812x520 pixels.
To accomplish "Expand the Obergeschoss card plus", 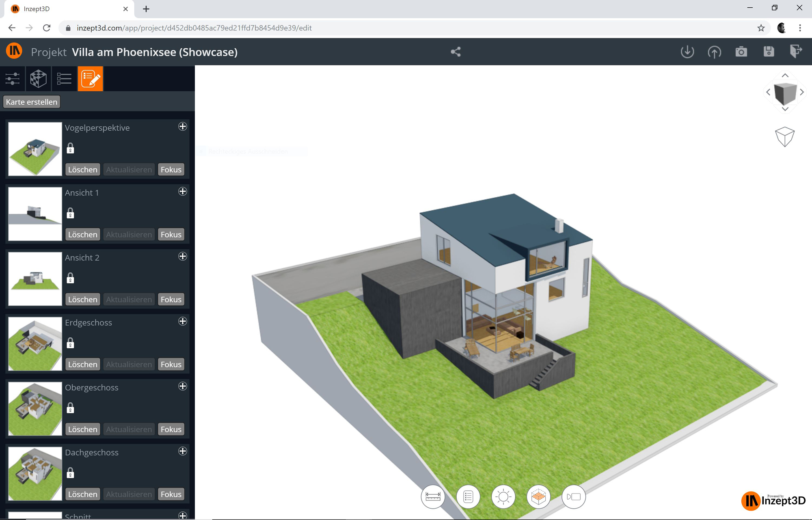I will pos(183,386).
